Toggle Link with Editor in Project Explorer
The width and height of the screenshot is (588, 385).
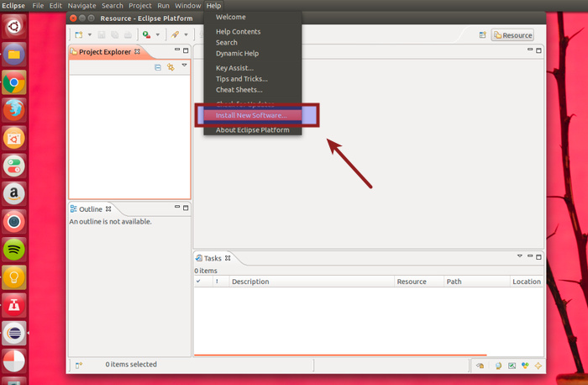coord(171,67)
